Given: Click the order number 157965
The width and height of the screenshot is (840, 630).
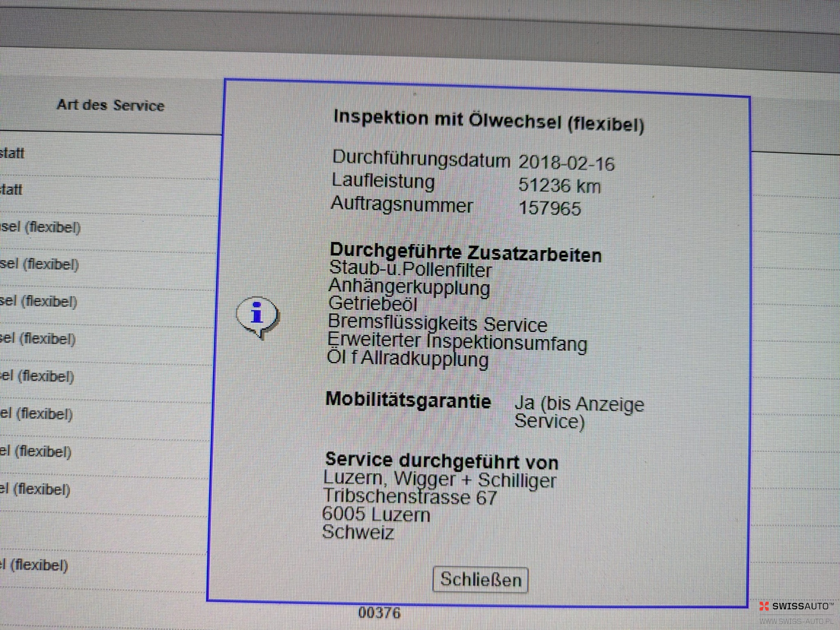Looking at the screenshot, I should (x=549, y=208).
